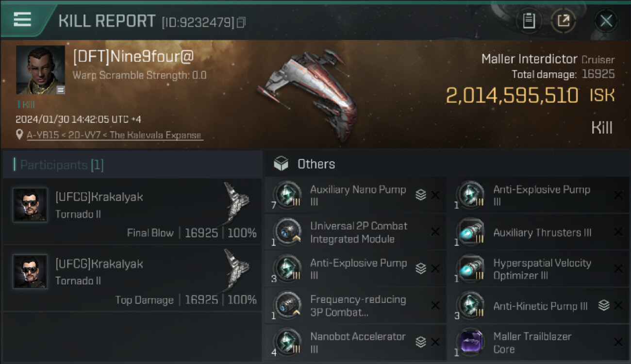Click the Universal 2P Combat Integrated Module icon
Screen dimensions: 631x364
287,232
